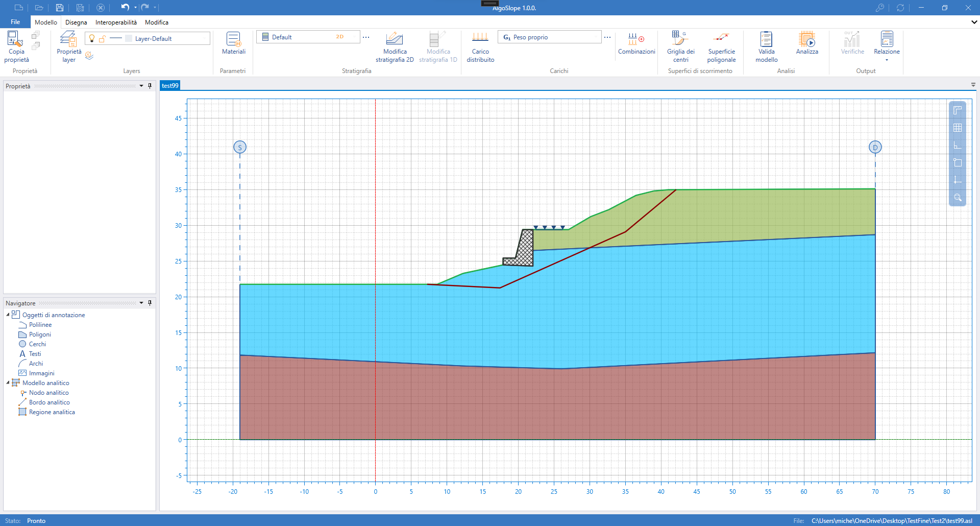Open Navigatore panel options arrow
This screenshot has width=980, height=526.
click(141, 303)
